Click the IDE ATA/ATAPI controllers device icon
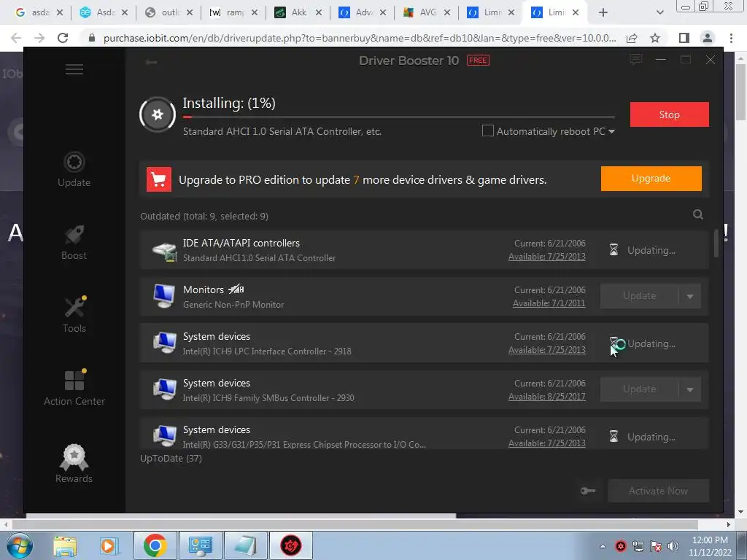 coord(164,251)
